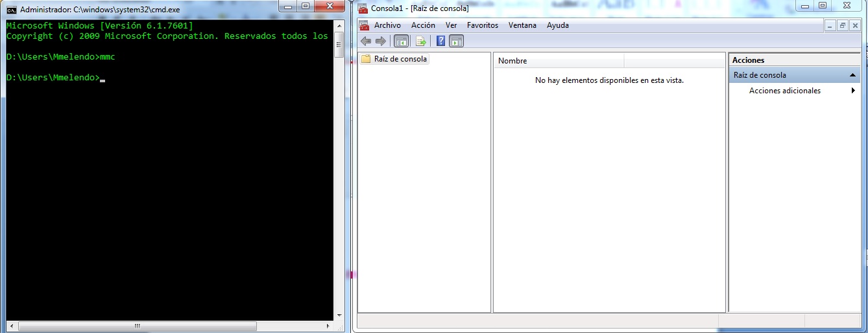Open Help with the blue question icon
868x333 pixels.
[440, 41]
